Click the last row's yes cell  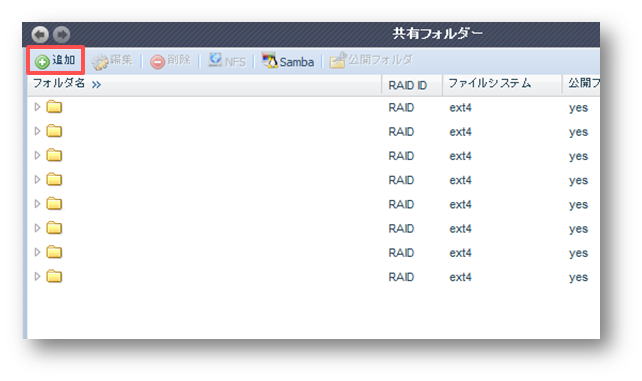click(578, 277)
